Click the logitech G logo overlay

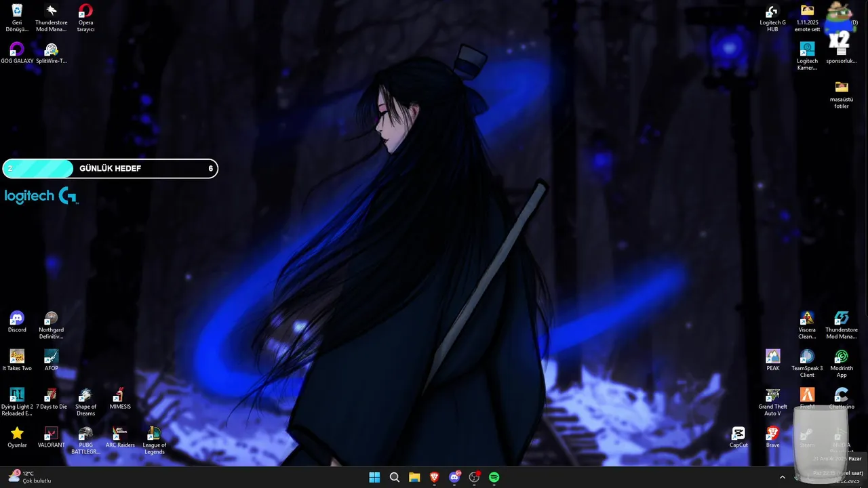pos(41,196)
